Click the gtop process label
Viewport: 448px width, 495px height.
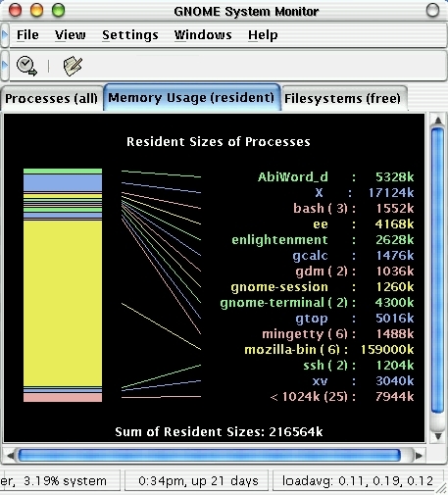tap(312, 319)
